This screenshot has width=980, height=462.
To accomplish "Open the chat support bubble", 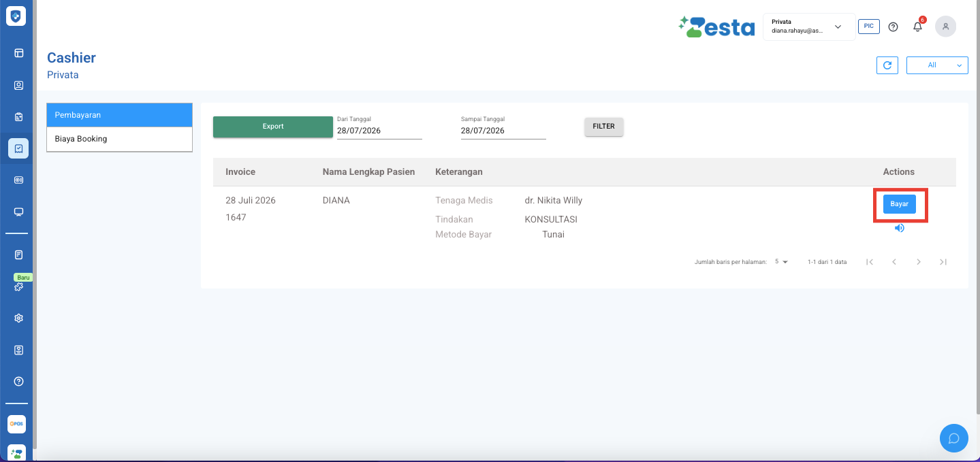I will click(954, 438).
